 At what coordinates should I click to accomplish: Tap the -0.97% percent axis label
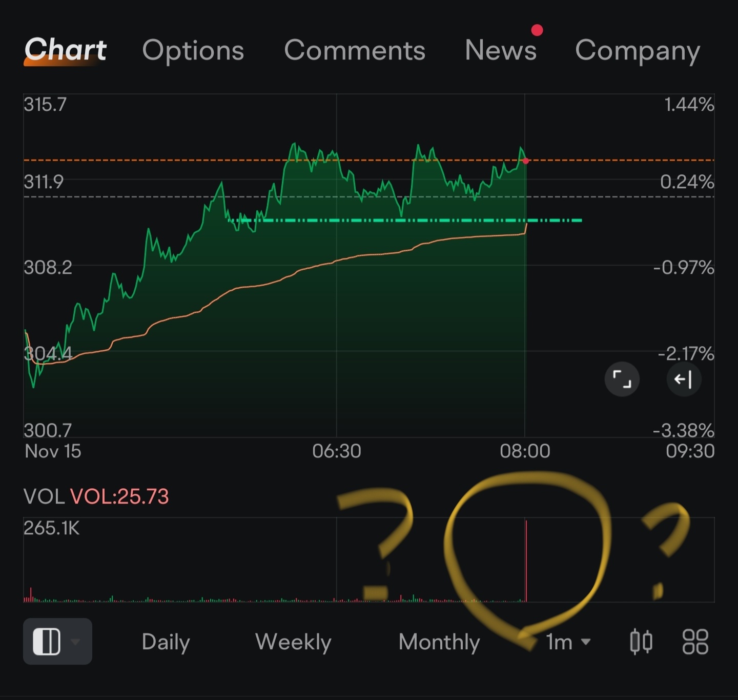coord(684,267)
